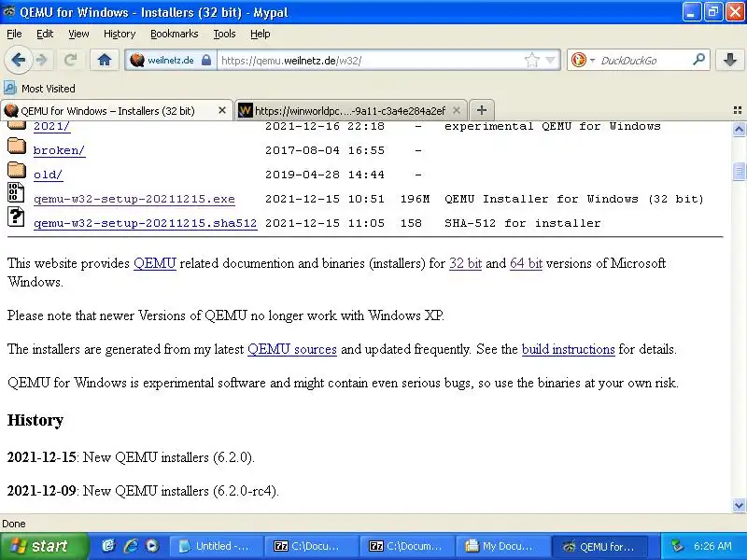Close the QEMU for Windows tab
This screenshot has width=747, height=560.
(222, 110)
